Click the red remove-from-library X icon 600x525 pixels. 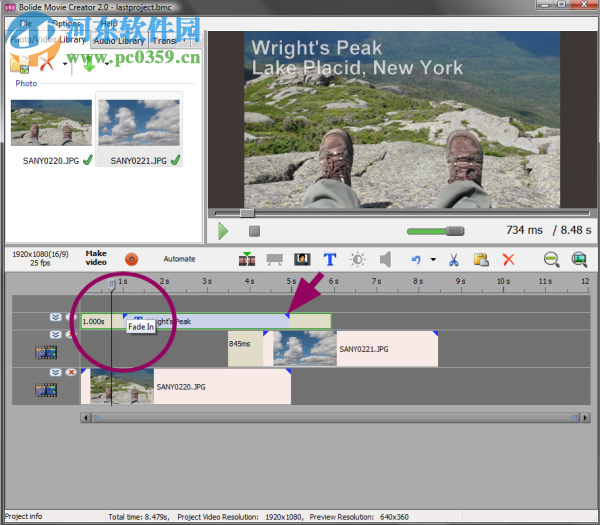click(47, 63)
